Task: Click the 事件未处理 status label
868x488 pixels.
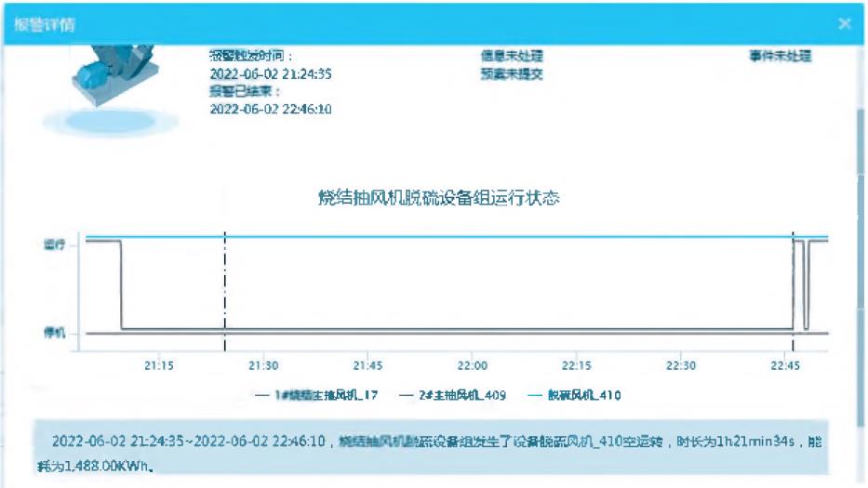Action: [780, 57]
